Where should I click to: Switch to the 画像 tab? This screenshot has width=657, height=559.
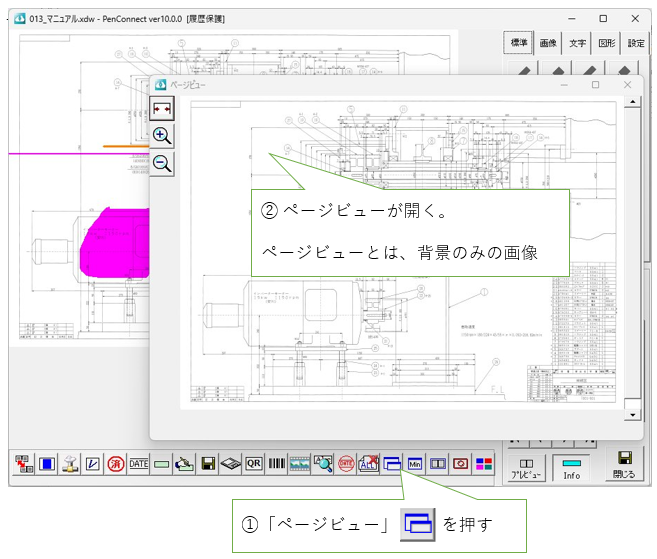pos(548,43)
